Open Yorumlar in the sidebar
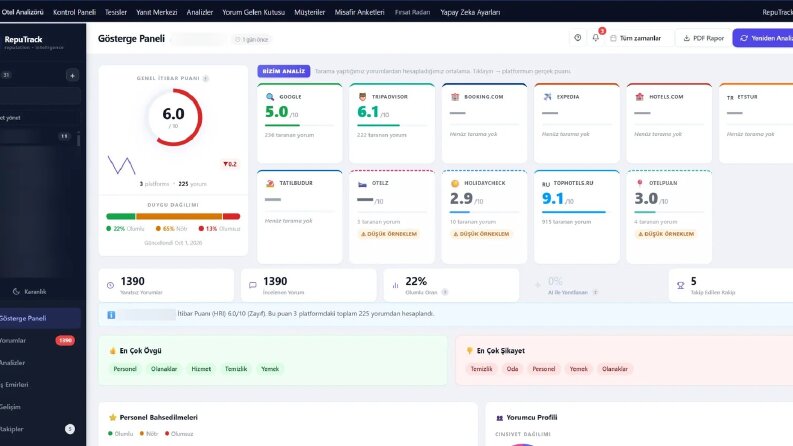The width and height of the screenshot is (793, 446). (x=39, y=340)
